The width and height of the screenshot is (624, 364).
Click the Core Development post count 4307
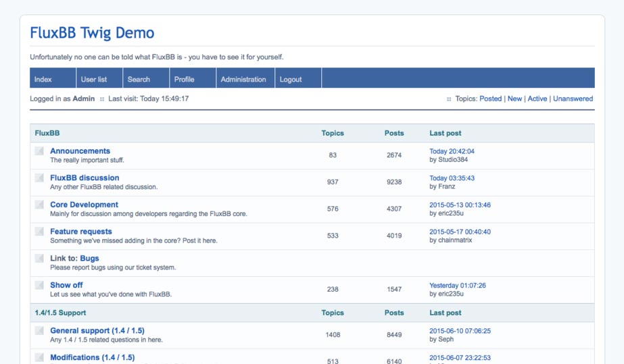[394, 209]
